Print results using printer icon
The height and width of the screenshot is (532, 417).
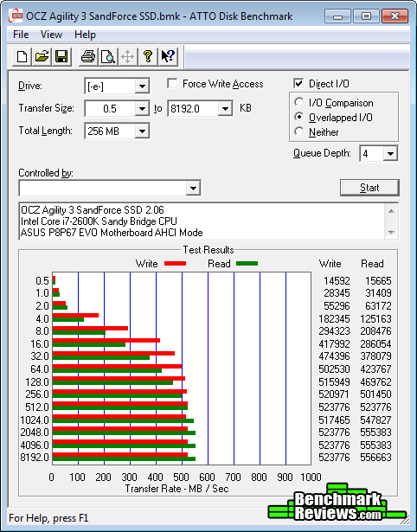pos(88,56)
